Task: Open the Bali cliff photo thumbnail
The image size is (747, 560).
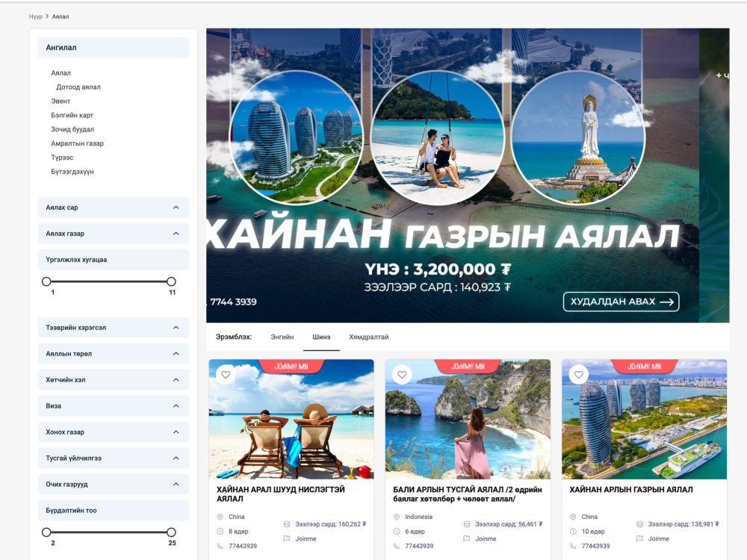Action: [x=468, y=420]
